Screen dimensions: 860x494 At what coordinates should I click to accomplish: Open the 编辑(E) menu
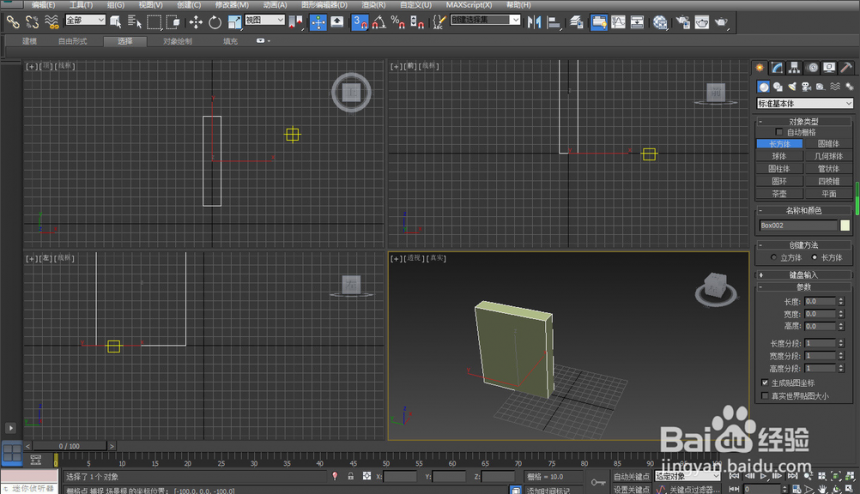[43, 5]
